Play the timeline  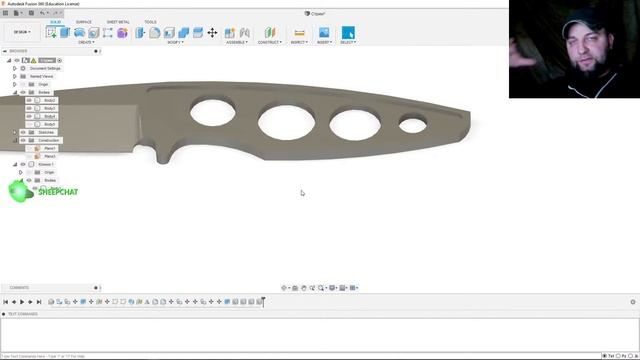pos(22,302)
